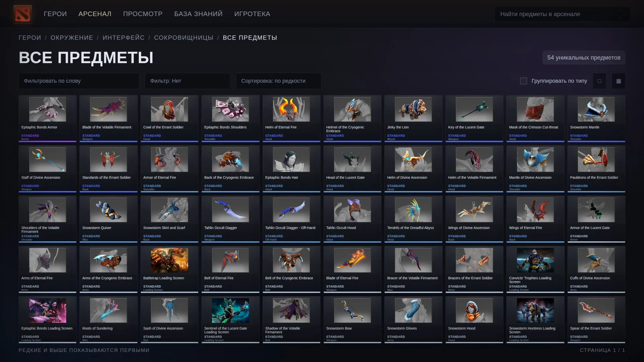This screenshot has height=362, width=644.
Task: Open Sentinel of the Lucent Gate thumbnail
Action: click(230, 310)
